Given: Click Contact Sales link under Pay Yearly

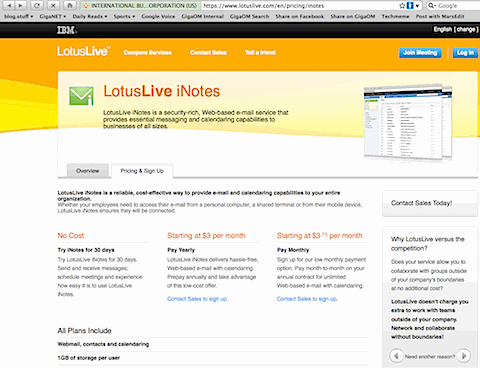Looking at the screenshot, I should pos(197,299).
